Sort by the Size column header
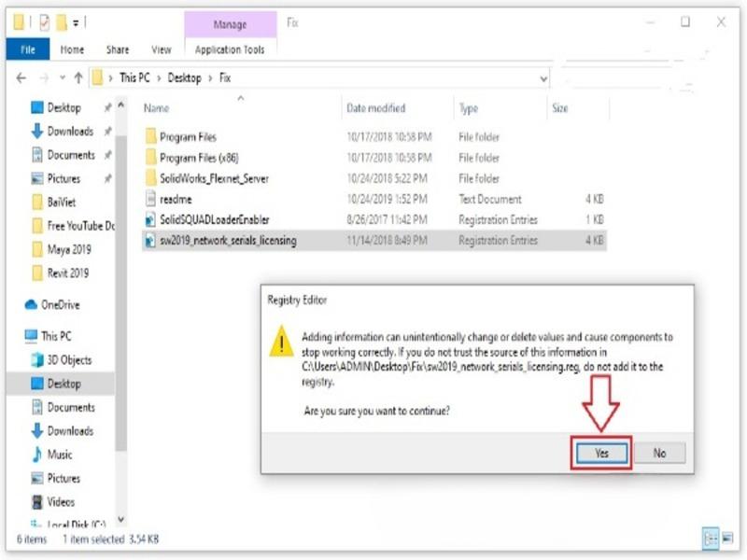 pos(559,108)
